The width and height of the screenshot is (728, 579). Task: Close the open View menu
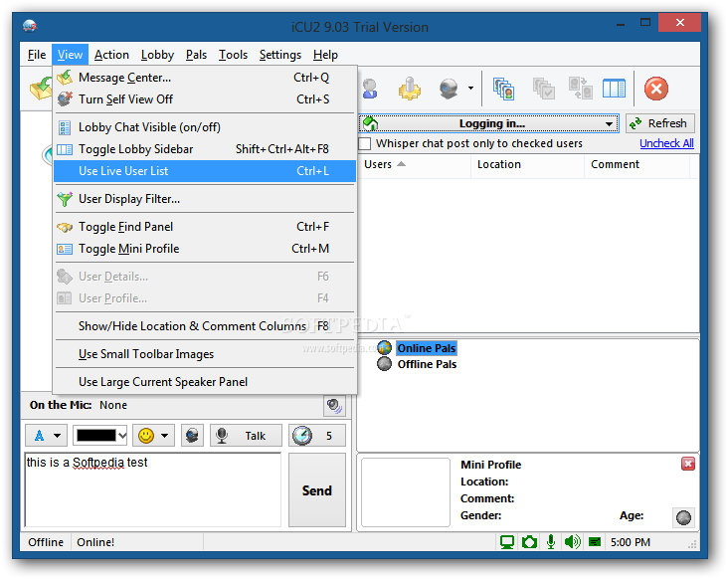pyautogui.click(x=70, y=55)
